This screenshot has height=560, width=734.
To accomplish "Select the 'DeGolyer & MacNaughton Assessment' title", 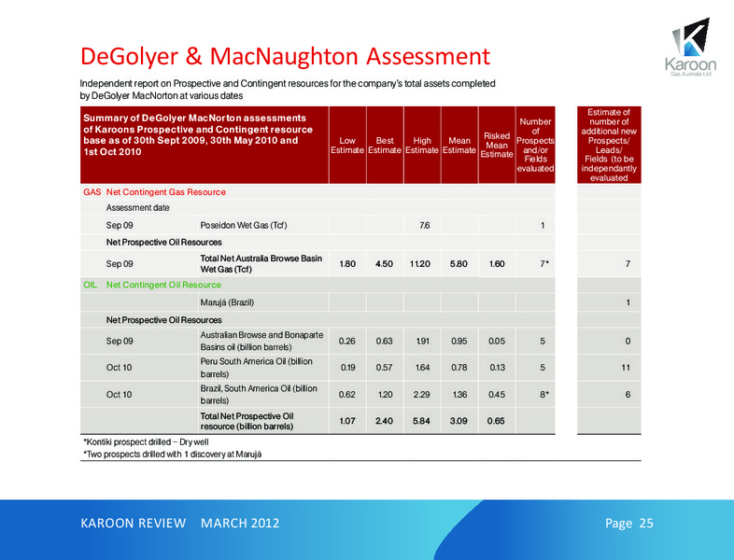I will coord(285,56).
